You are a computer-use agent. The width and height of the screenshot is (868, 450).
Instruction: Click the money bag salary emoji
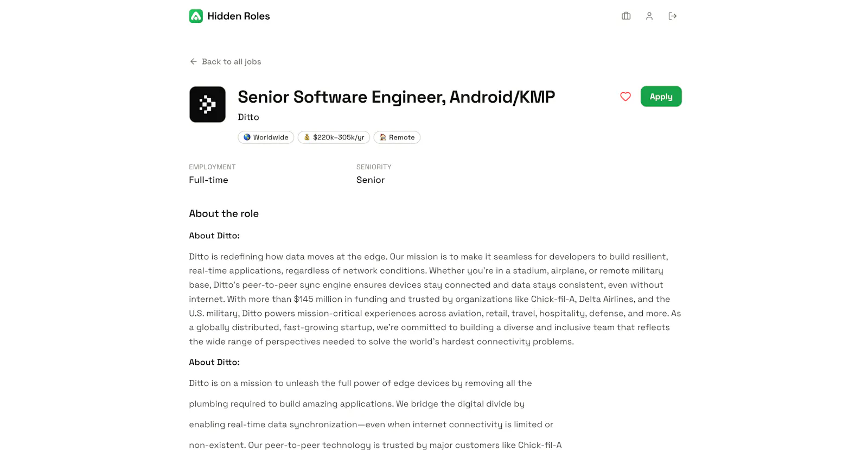[307, 137]
